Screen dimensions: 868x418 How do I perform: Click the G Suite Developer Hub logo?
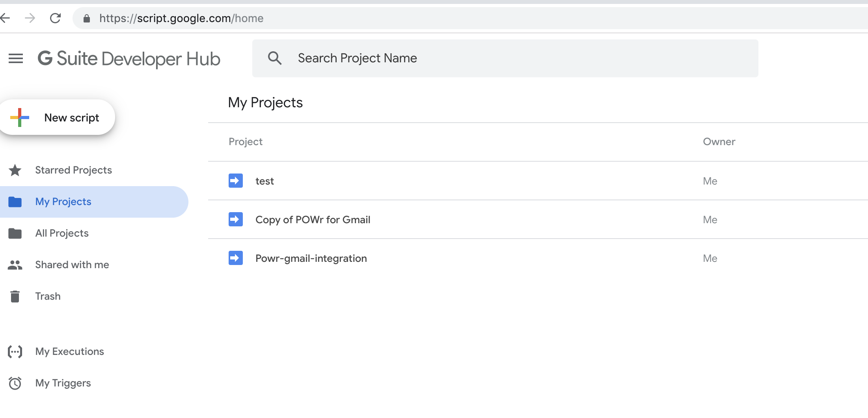(x=129, y=59)
